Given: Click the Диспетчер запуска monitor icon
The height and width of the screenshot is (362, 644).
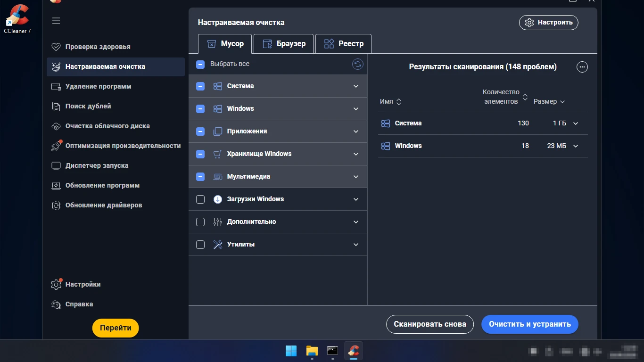Looking at the screenshot, I should click(x=56, y=165).
